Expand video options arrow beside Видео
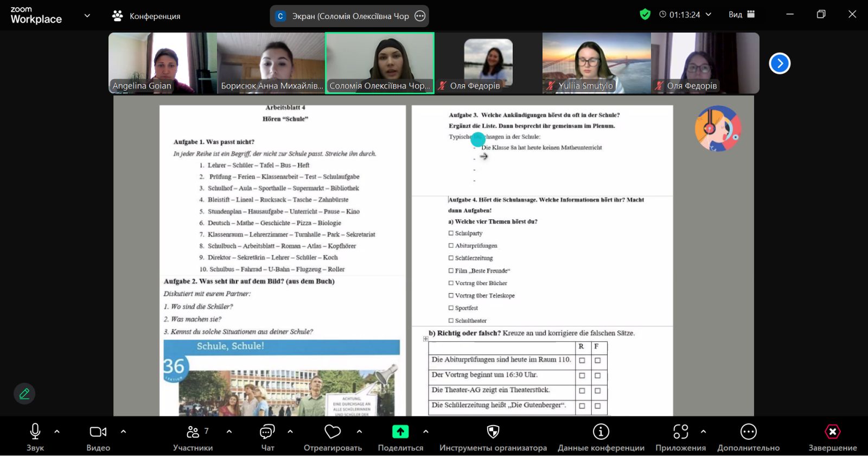This screenshot has width=868, height=456. point(123,432)
